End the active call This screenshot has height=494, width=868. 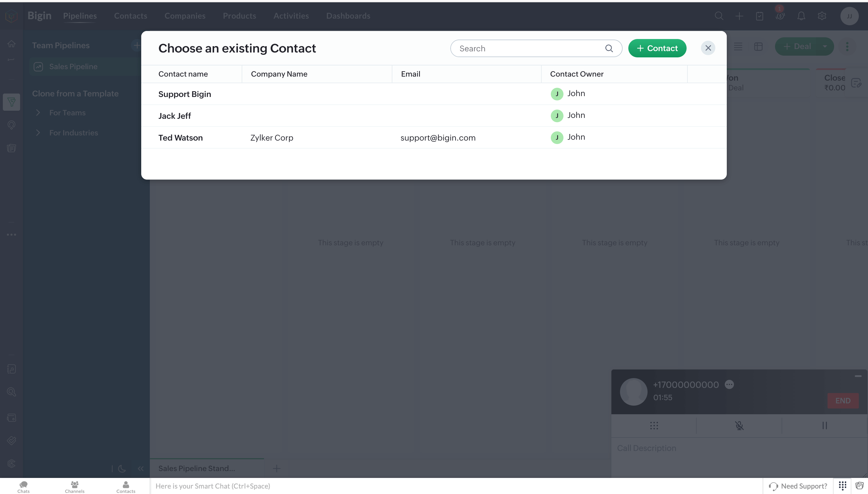coord(842,401)
